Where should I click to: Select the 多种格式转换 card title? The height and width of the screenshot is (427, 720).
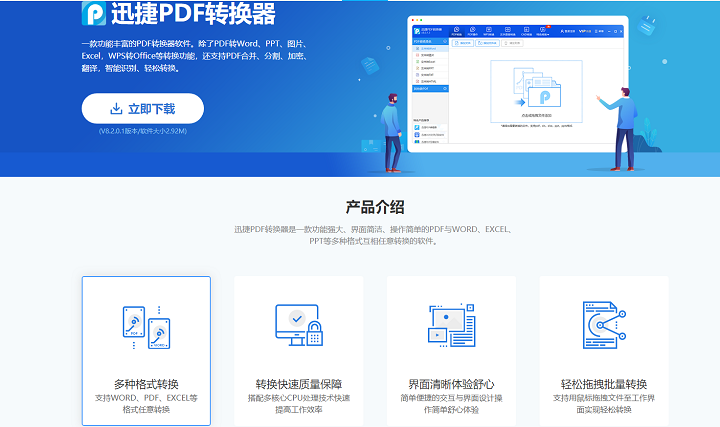146,384
